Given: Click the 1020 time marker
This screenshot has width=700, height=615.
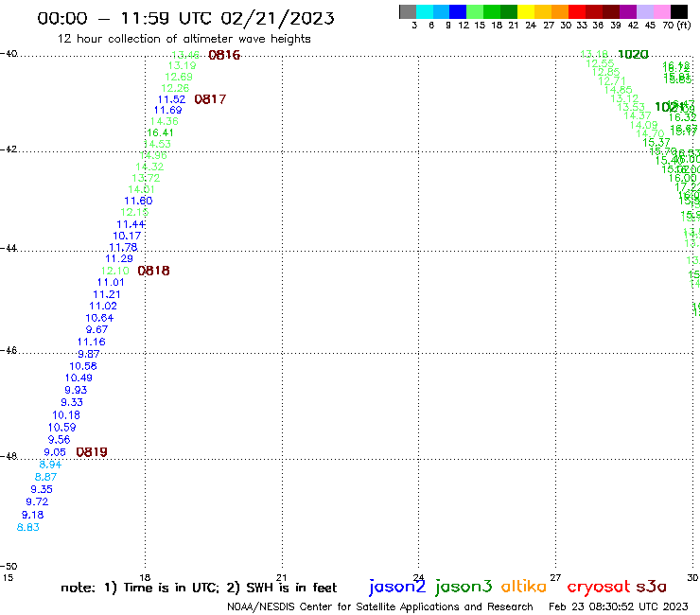Looking at the screenshot, I should (x=633, y=55).
